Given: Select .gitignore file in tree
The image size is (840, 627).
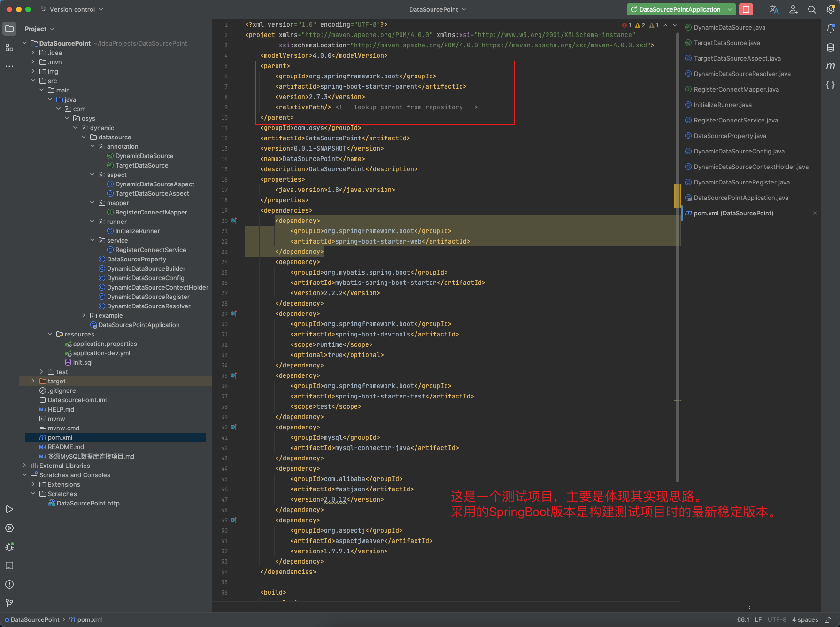Looking at the screenshot, I should [x=62, y=390].
